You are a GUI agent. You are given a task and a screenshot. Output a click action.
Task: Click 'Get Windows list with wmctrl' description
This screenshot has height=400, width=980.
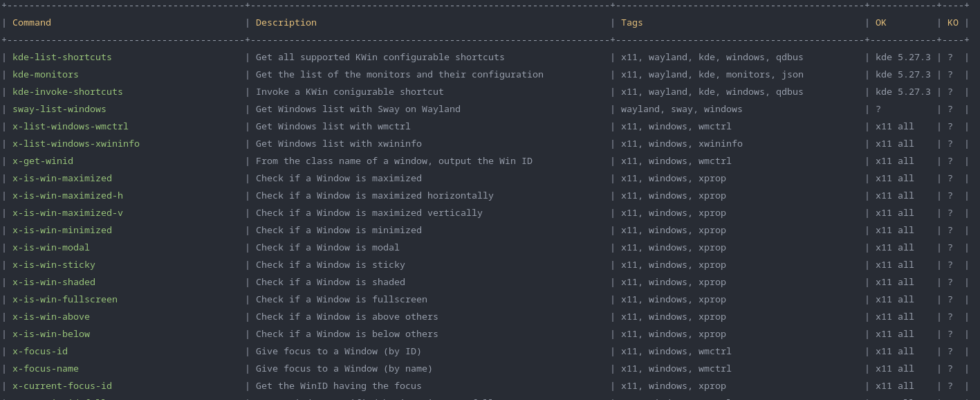(333, 127)
